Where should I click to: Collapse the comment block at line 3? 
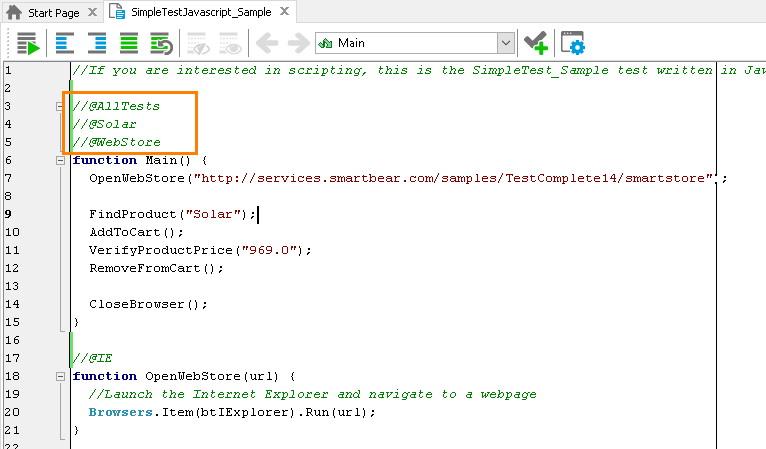(60, 106)
